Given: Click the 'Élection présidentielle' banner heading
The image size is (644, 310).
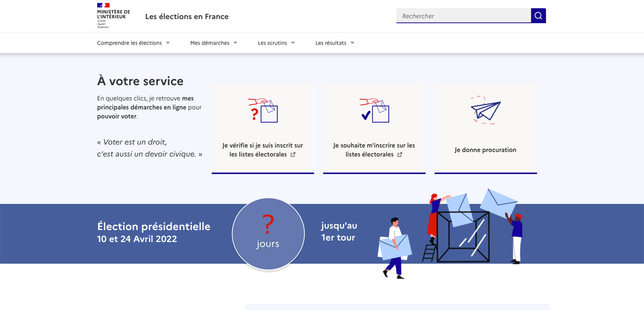Looking at the screenshot, I should [x=154, y=227].
